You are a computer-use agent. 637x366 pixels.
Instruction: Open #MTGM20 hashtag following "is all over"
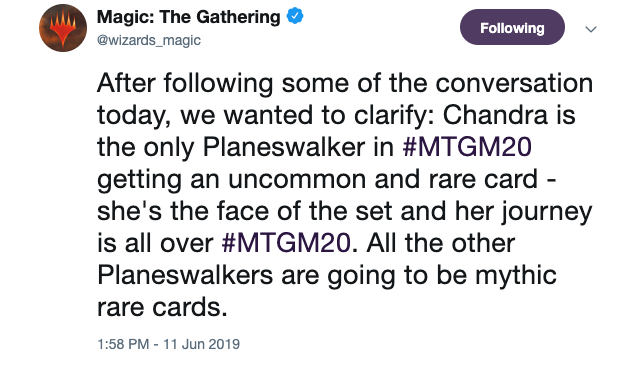tap(286, 243)
